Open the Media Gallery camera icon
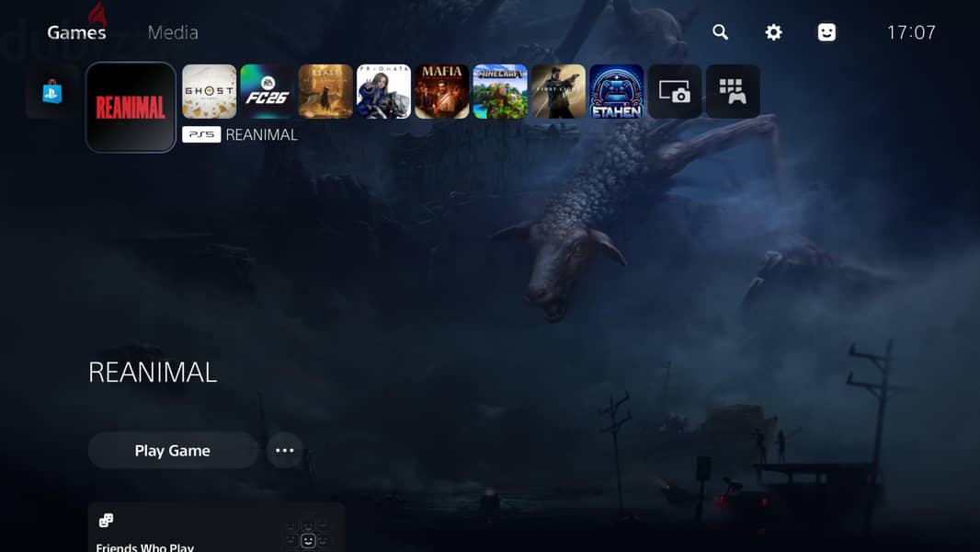Screen dimensions: 980x552 coord(675,91)
